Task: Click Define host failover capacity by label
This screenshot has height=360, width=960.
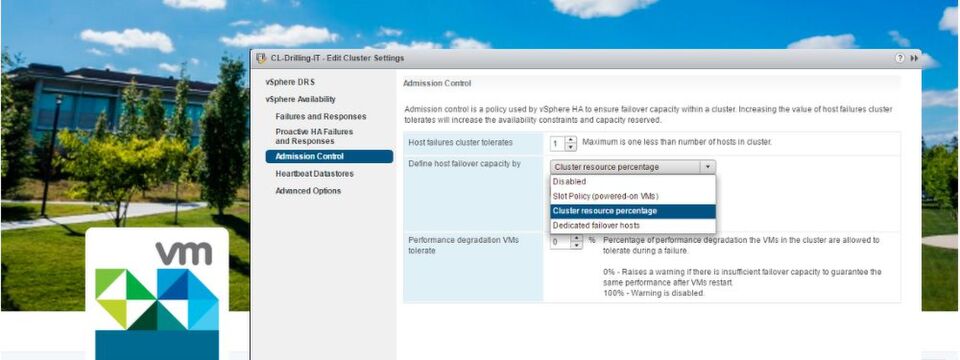Action: pos(464,164)
